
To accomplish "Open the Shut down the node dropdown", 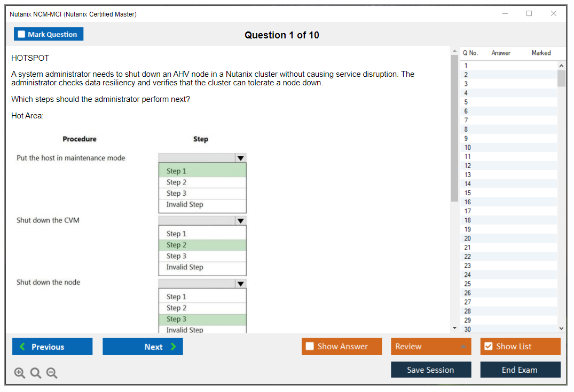I will pyautogui.click(x=240, y=284).
